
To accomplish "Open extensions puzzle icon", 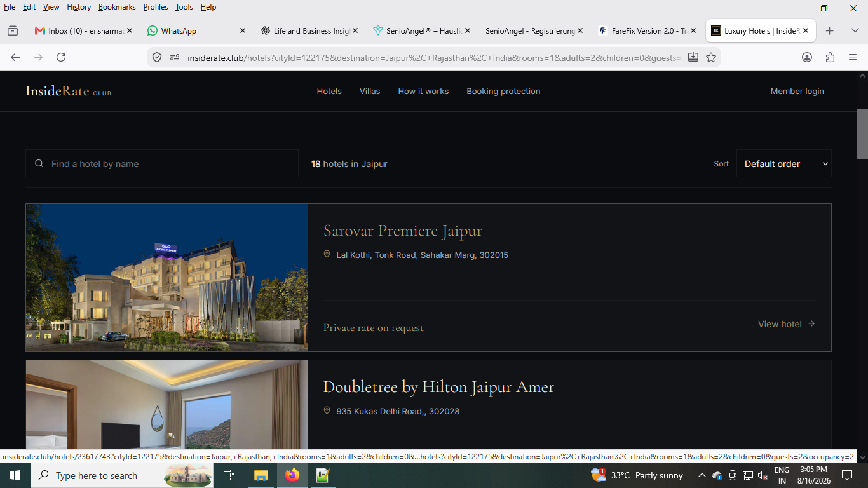I will click(830, 57).
